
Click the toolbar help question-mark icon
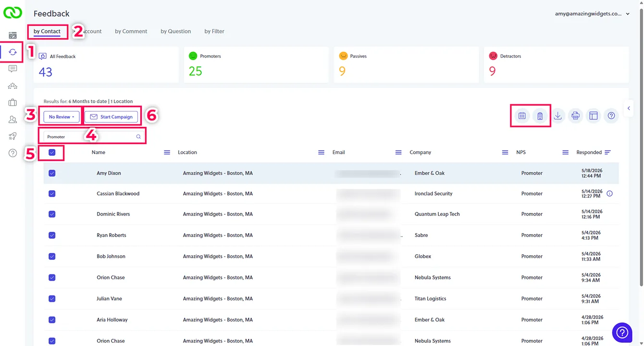611,116
